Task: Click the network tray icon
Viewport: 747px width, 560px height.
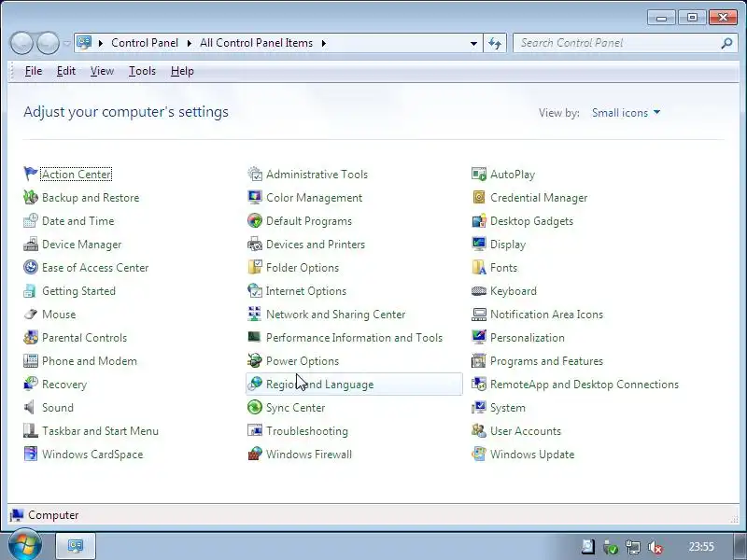Action: (x=633, y=547)
